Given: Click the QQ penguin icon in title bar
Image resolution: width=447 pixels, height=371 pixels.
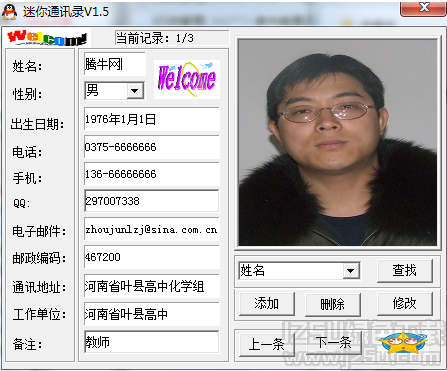Looking at the screenshot, I should pos(9,12).
